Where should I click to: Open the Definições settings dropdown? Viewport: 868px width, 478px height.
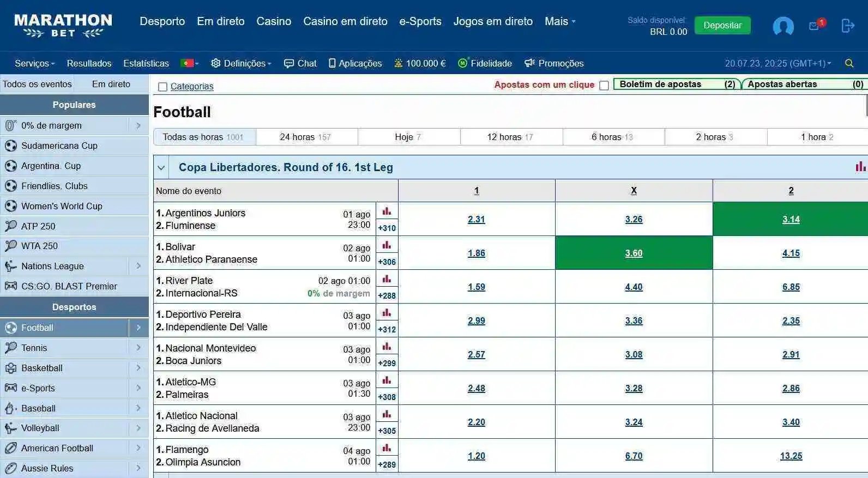pos(241,63)
